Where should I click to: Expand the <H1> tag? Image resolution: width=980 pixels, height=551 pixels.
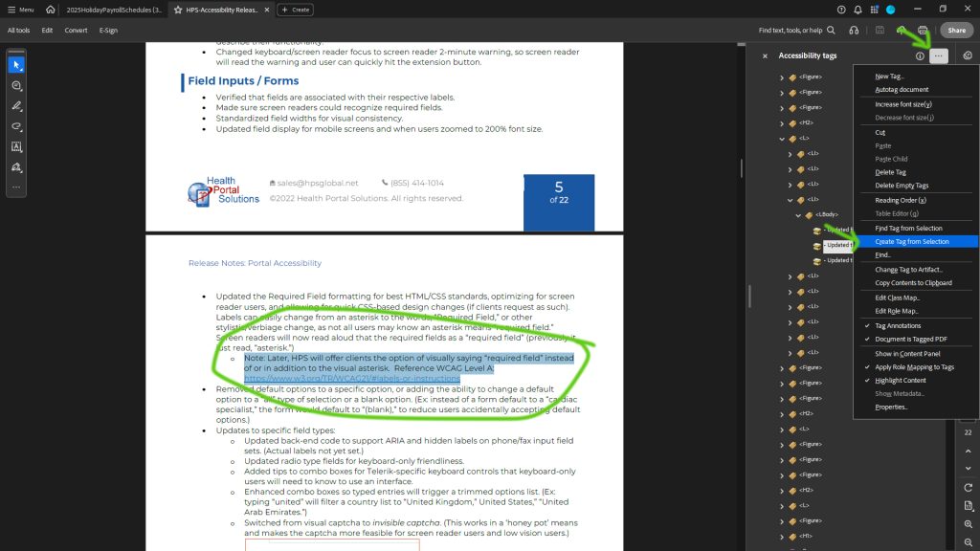tap(782, 536)
